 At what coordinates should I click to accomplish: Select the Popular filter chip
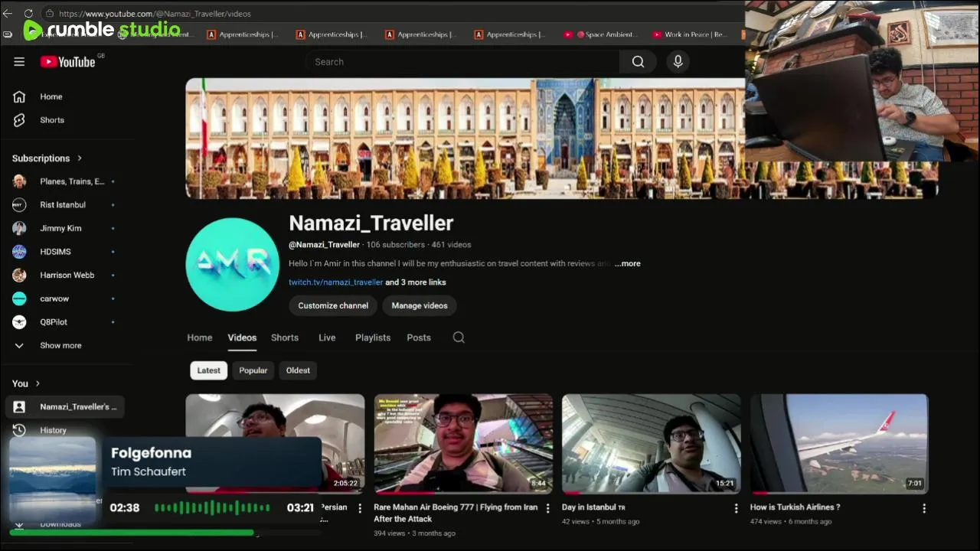point(253,370)
